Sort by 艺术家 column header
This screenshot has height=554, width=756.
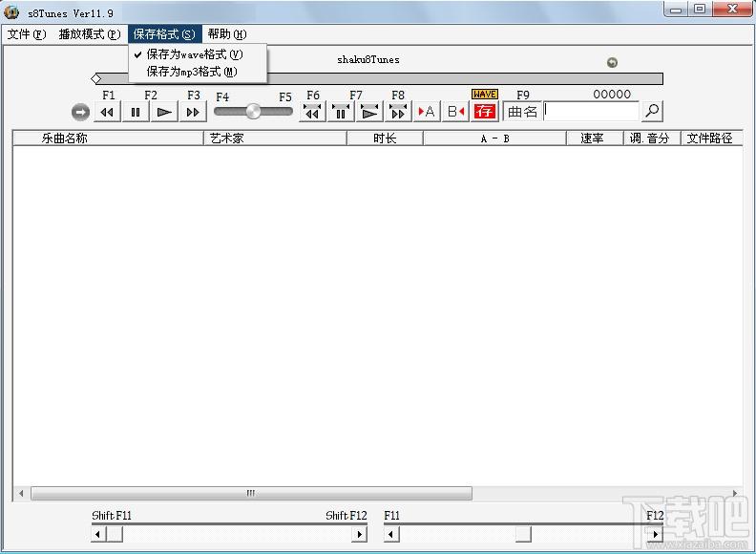(x=275, y=138)
